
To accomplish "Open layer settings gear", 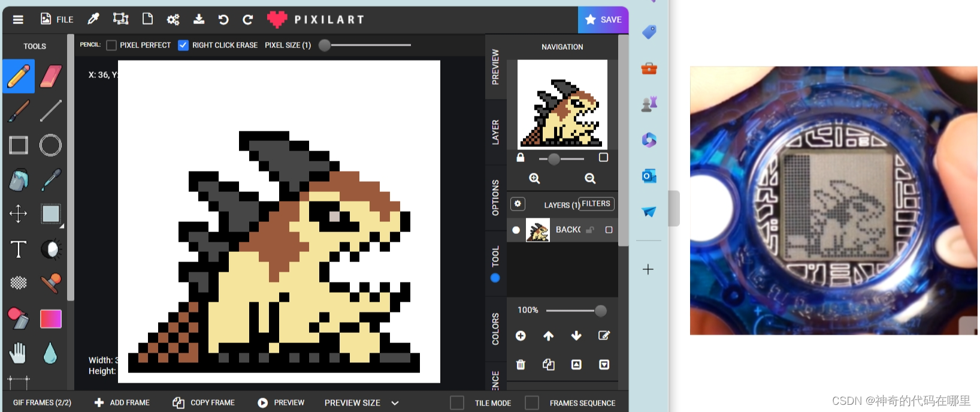I will tap(518, 204).
